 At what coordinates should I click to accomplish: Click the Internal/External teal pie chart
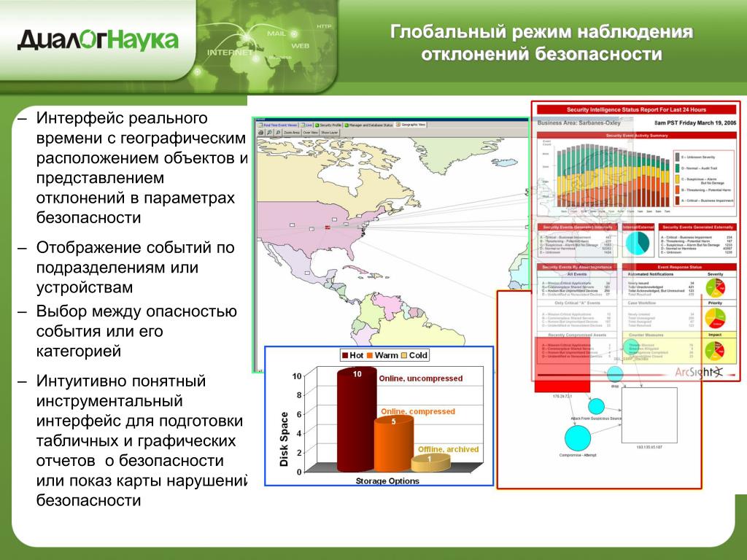coord(637,243)
